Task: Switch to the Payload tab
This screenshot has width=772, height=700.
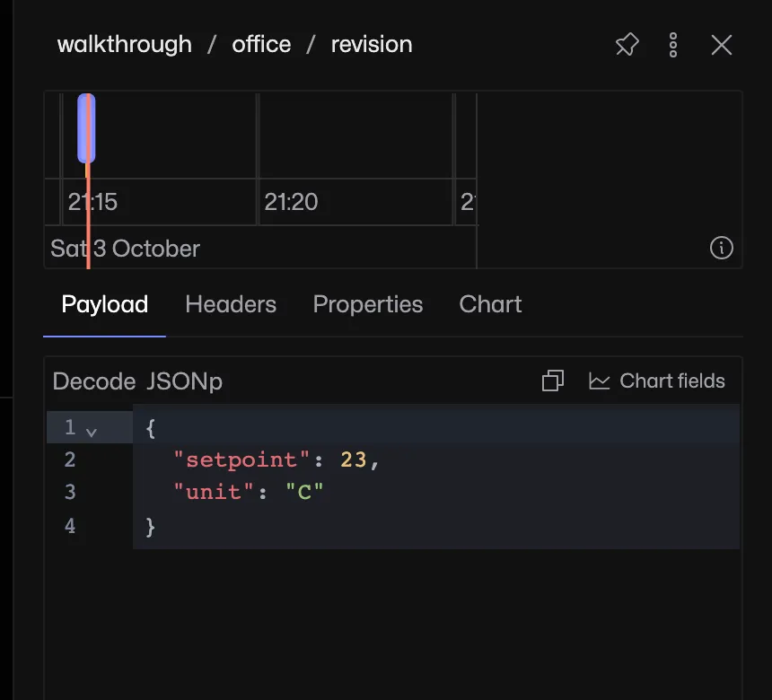Action: coord(105,304)
